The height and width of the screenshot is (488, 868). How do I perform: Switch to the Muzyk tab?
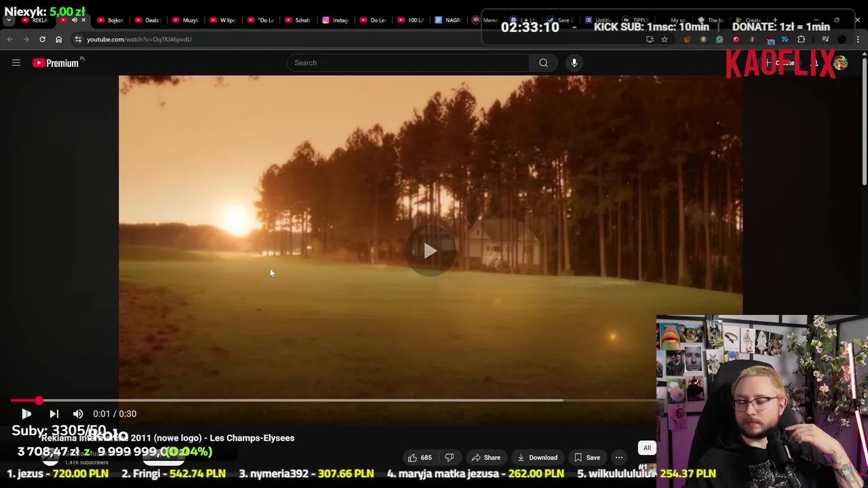pyautogui.click(x=185, y=20)
